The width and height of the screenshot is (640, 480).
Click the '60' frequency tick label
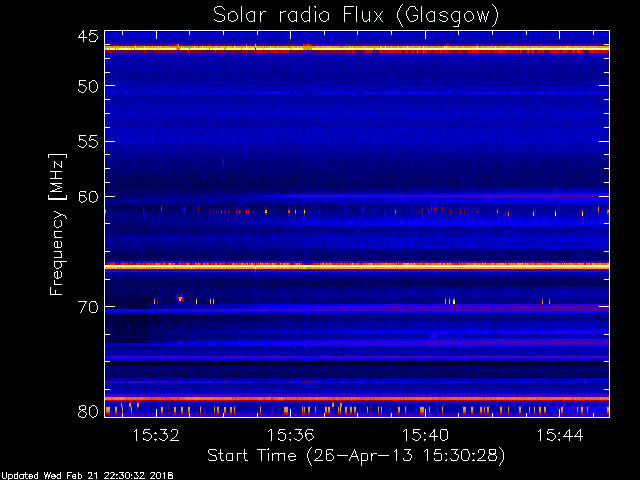(x=88, y=197)
